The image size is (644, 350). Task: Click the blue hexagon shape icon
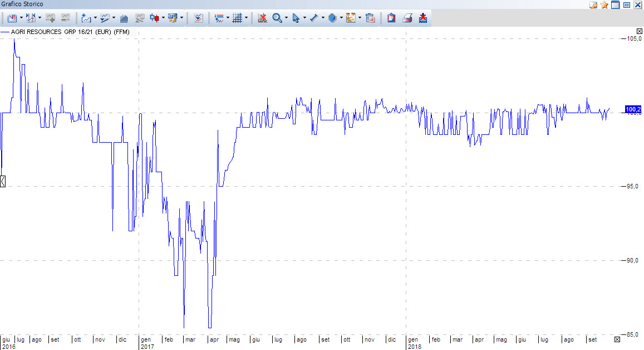pyautogui.click(x=332, y=18)
